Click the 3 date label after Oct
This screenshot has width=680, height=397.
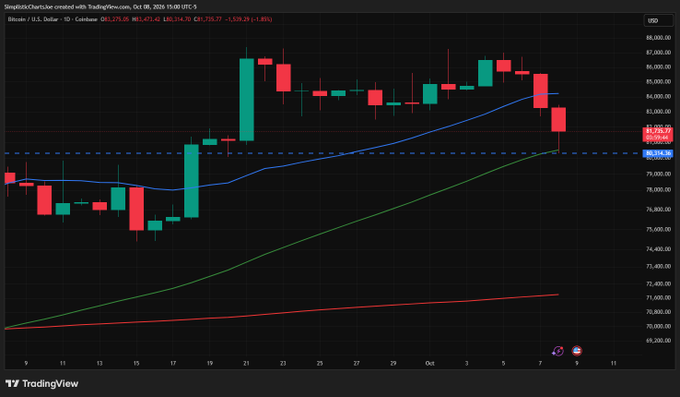[467, 363]
